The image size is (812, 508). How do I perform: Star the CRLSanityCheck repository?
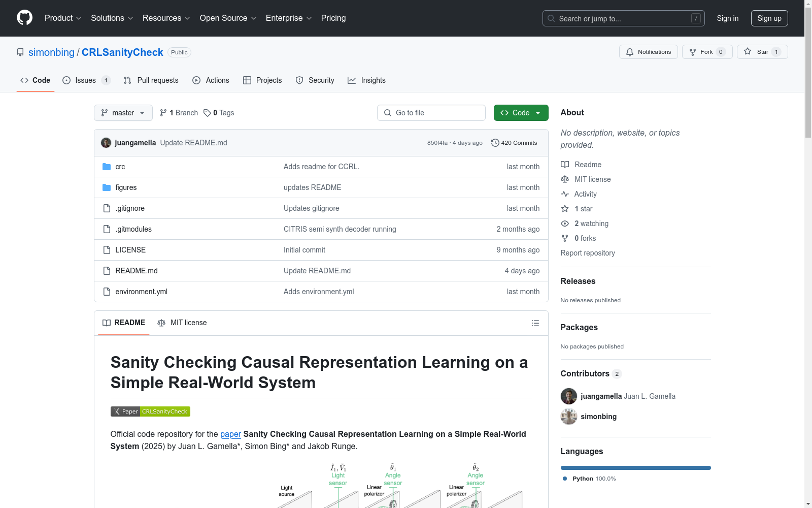point(762,52)
